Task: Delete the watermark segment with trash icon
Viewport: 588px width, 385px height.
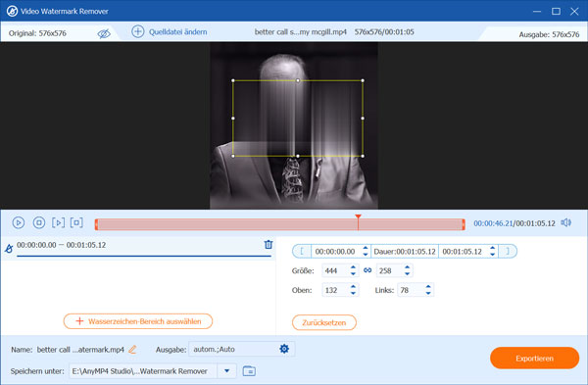Action: [269, 244]
